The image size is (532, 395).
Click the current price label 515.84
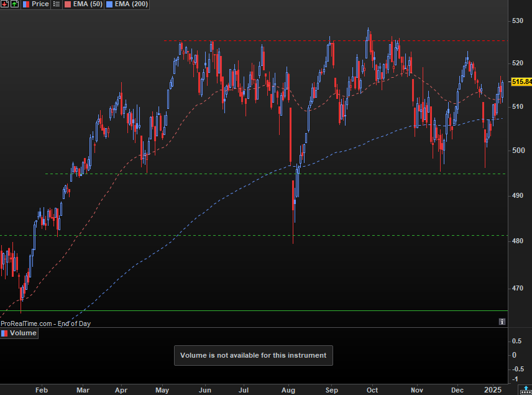pos(521,81)
